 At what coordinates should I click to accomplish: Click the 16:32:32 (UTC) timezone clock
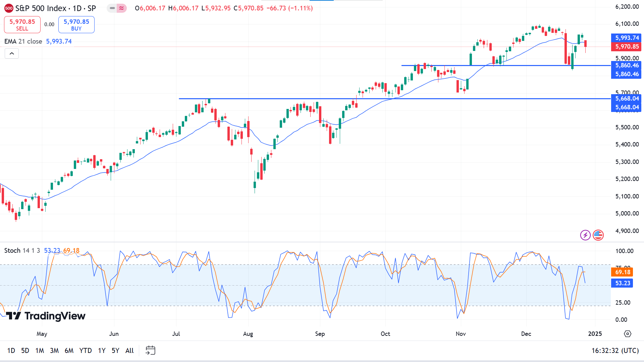[x=615, y=351]
